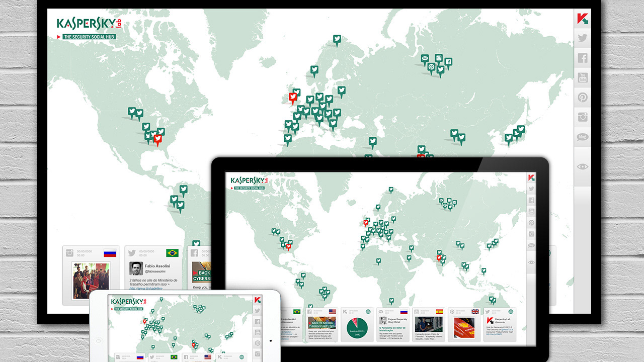
Task: Select the Pinterest filter on the black tablet sidebar
Action: (x=531, y=222)
